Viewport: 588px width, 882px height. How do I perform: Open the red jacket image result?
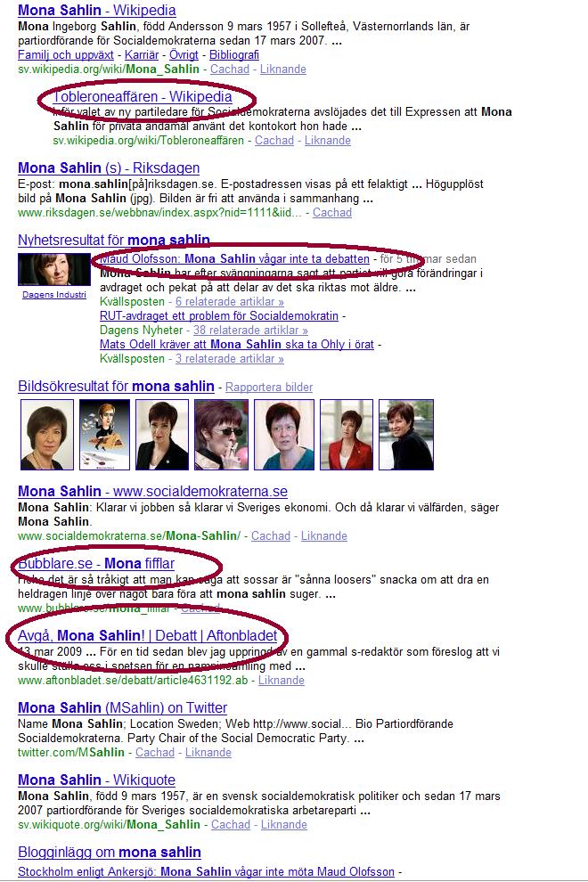pos(346,434)
